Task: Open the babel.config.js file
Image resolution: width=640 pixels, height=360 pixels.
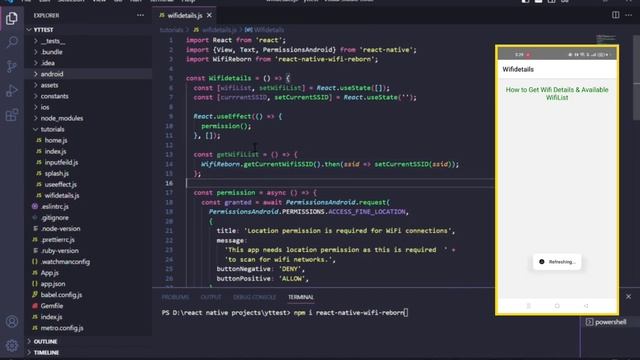Action: point(88,295)
